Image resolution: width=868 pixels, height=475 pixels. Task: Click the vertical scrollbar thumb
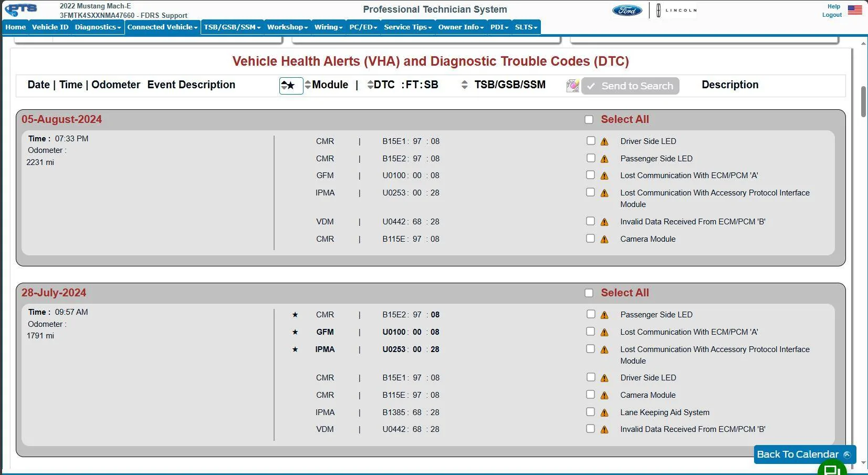863,101
